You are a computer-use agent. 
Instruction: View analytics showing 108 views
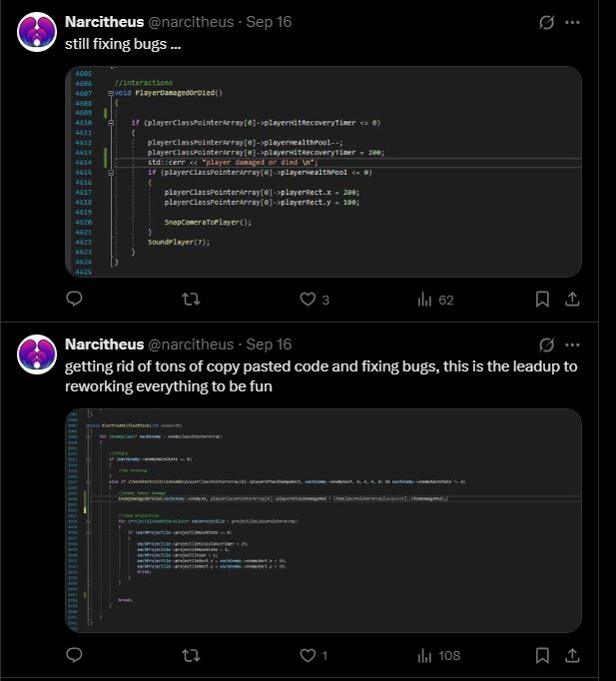(439, 655)
